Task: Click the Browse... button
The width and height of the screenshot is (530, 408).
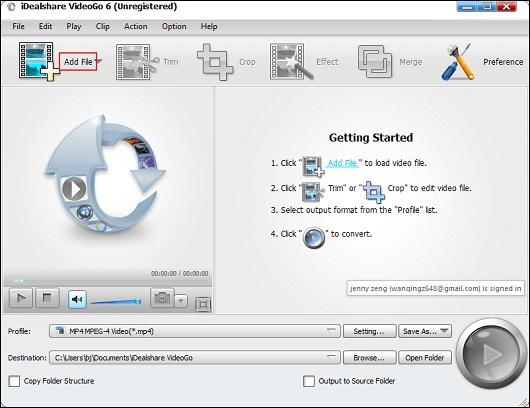Action: point(369,358)
